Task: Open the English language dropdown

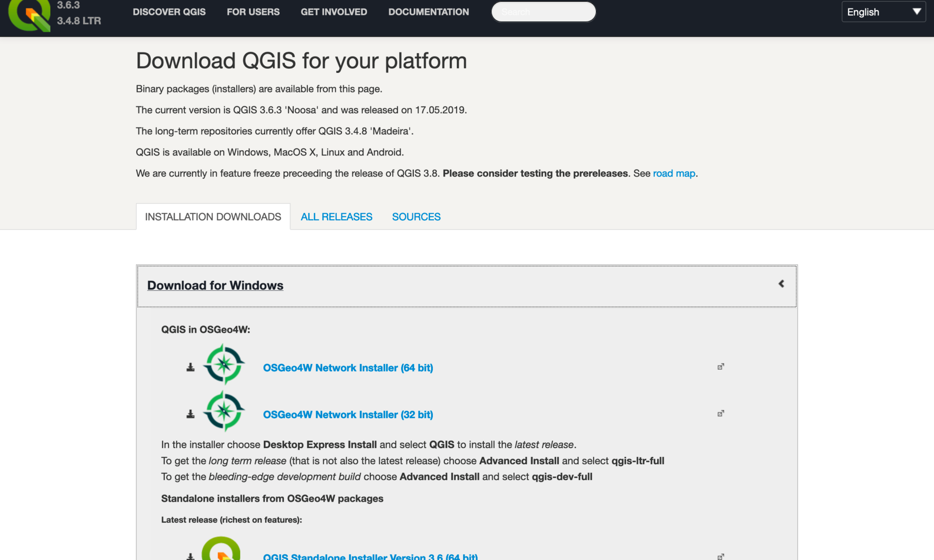Action: (x=884, y=12)
